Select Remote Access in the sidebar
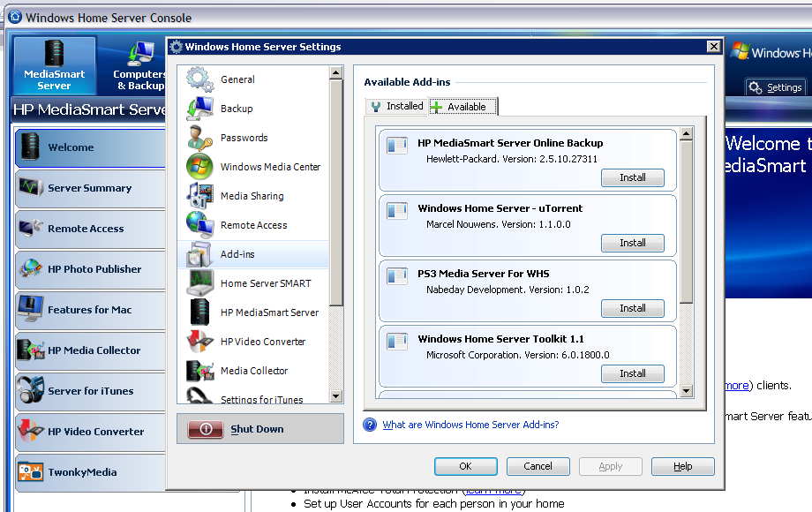 tap(31, 230)
